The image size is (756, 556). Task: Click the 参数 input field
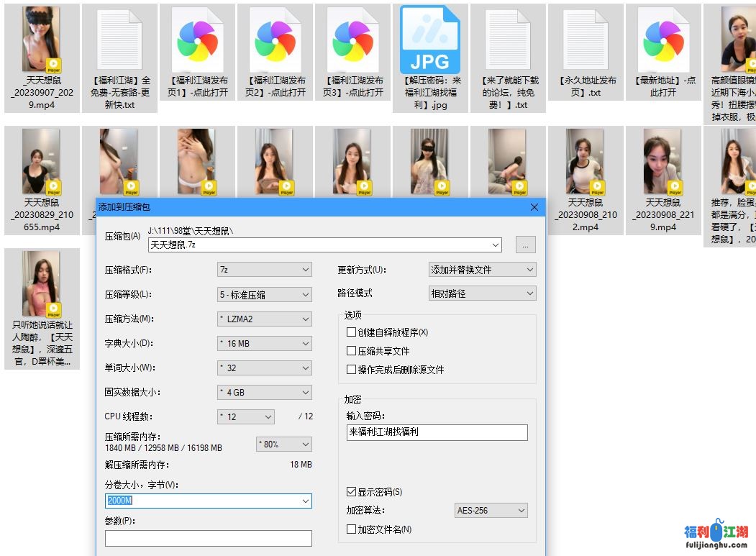(x=208, y=538)
